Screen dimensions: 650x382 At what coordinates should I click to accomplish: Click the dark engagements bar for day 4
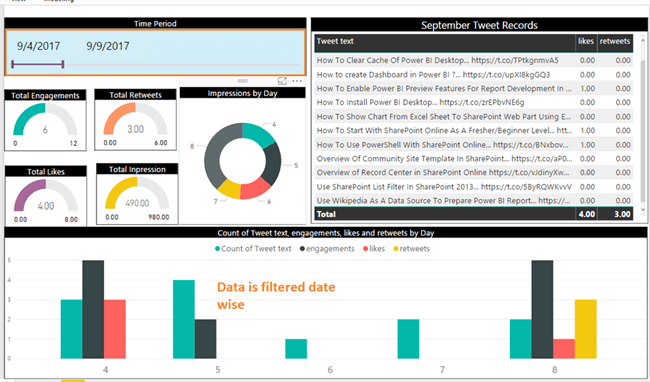click(93, 309)
